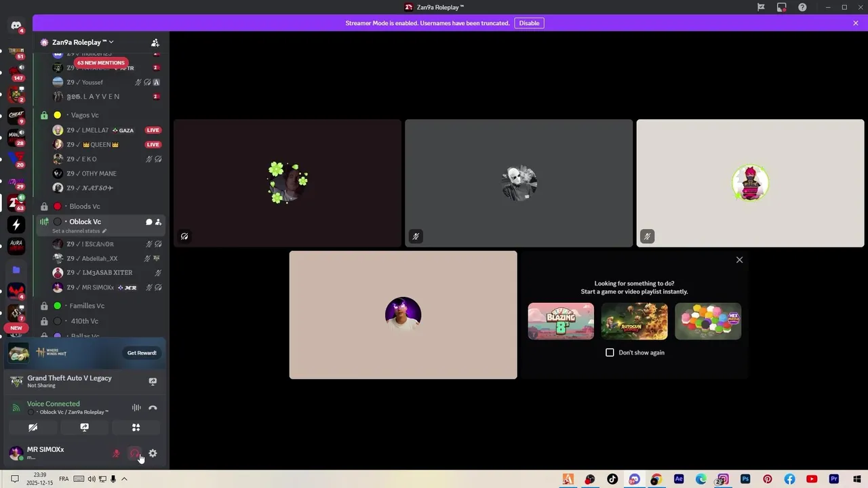Screen dimensions: 868x488
Task: Launch the Autogun activity thumbnail
Action: [634, 321]
